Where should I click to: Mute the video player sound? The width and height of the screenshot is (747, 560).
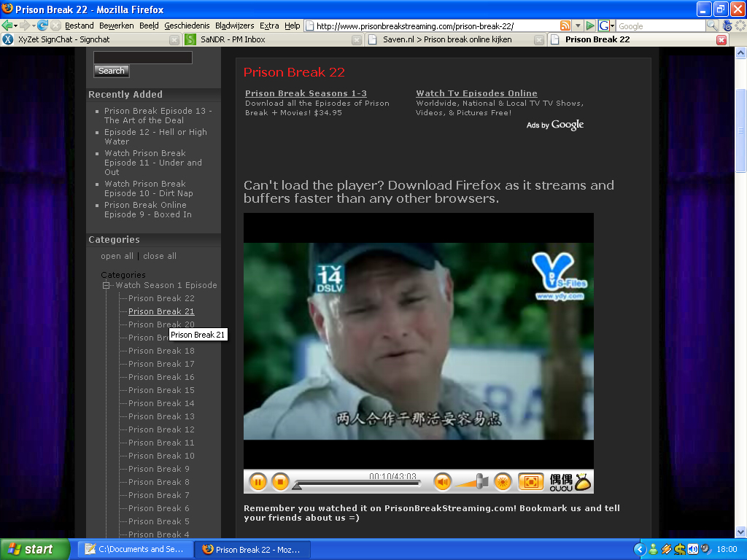(442, 483)
